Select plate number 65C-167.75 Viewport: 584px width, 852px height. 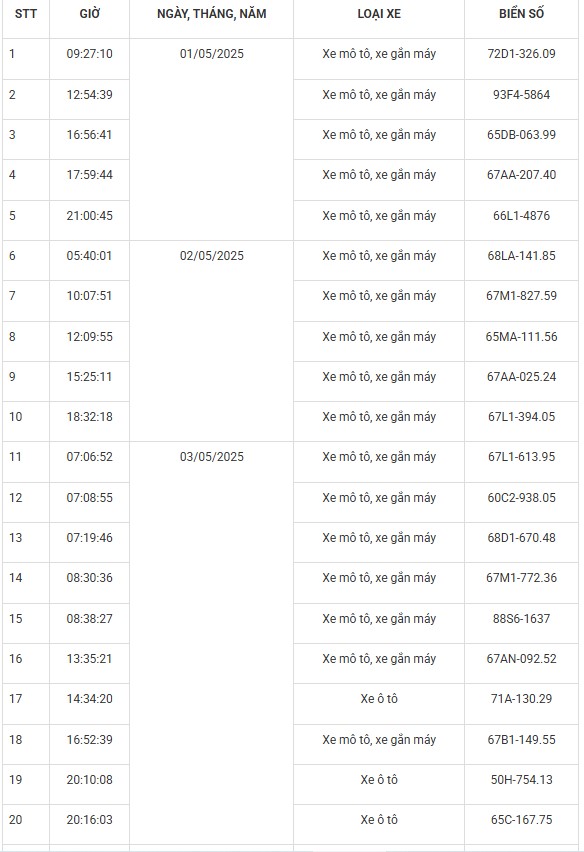click(x=522, y=820)
